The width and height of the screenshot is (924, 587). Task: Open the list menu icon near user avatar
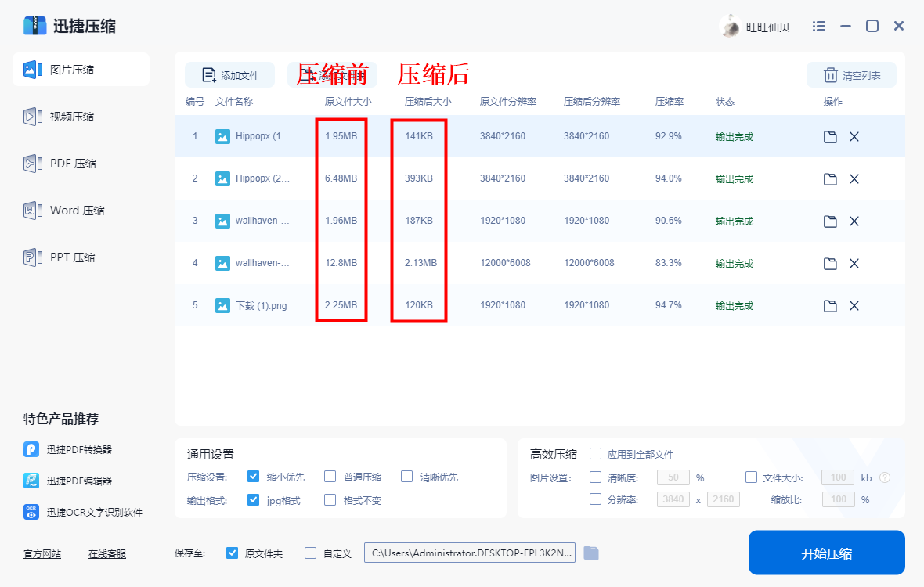[818, 25]
